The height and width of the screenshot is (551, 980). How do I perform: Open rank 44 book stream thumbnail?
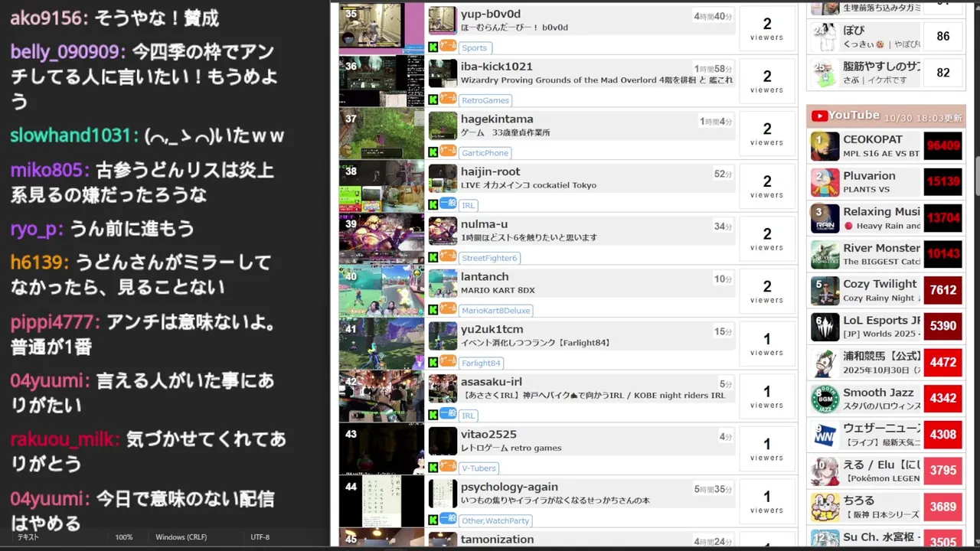coord(381,500)
